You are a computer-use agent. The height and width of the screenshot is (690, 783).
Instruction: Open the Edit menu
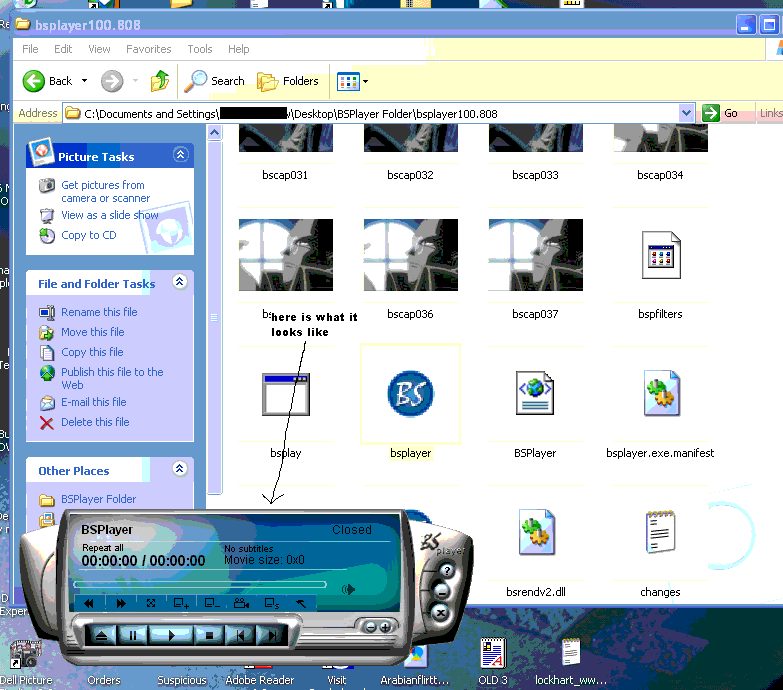click(63, 49)
